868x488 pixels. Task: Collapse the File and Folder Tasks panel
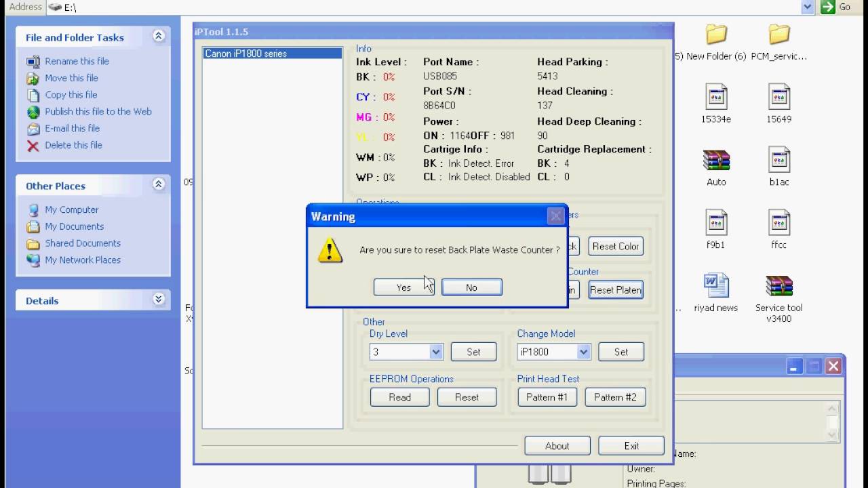pyautogui.click(x=159, y=36)
